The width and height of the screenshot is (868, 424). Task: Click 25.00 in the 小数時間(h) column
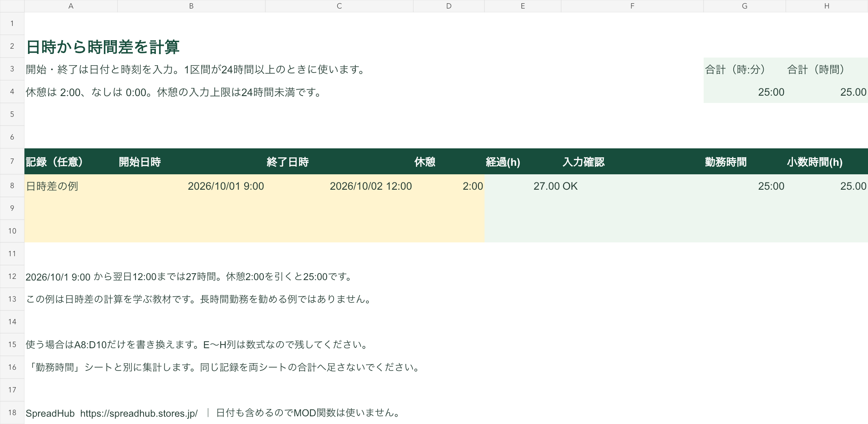(853, 186)
